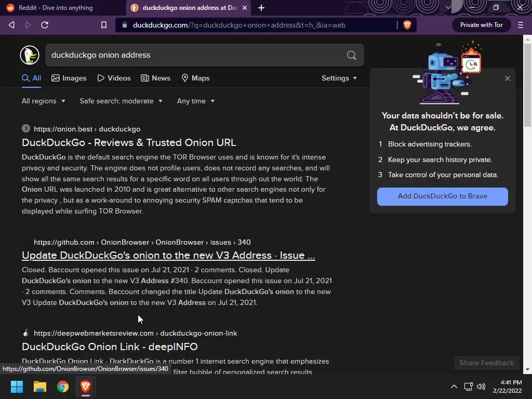Open a new browser tab
This screenshot has height=399, width=532.
click(x=261, y=8)
